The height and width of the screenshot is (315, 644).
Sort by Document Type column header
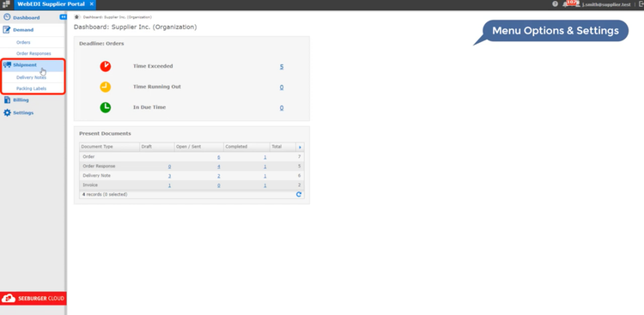[109, 147]
